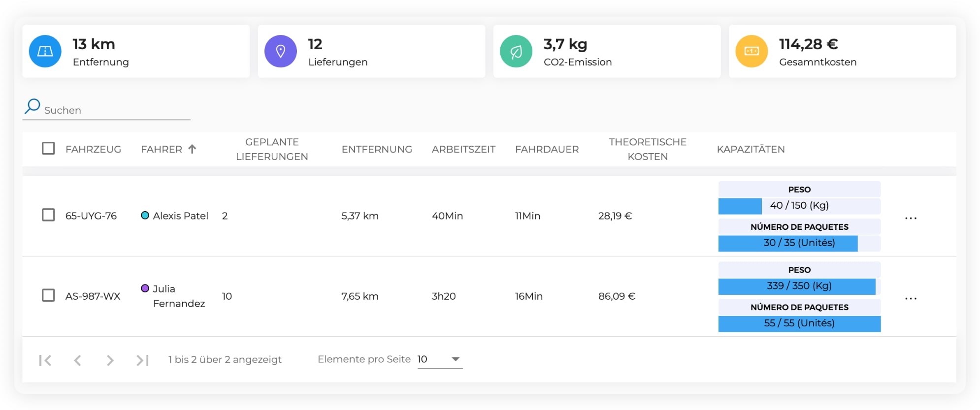Click the 12 Lieferungen summary value
This screenshot has height=410, width=980.
point(315,44)
